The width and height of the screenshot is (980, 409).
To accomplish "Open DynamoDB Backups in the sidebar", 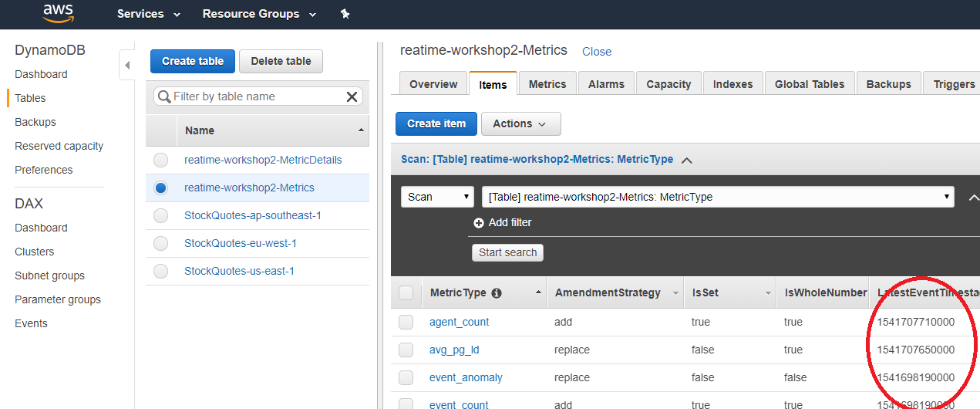I will (35, 122).
